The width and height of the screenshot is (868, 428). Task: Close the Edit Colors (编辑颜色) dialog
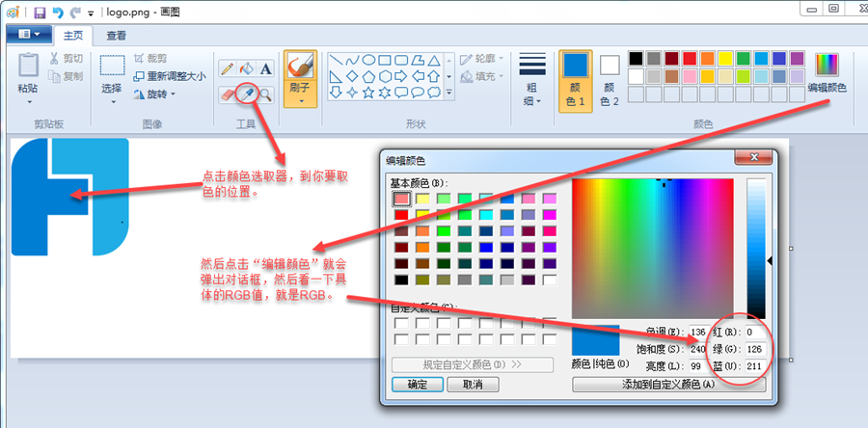click(753, 157)
